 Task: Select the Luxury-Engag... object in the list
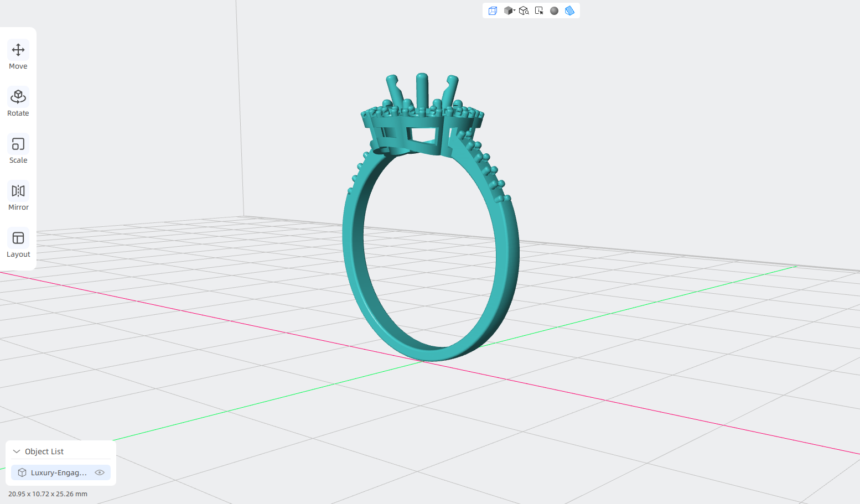(61, 472)
